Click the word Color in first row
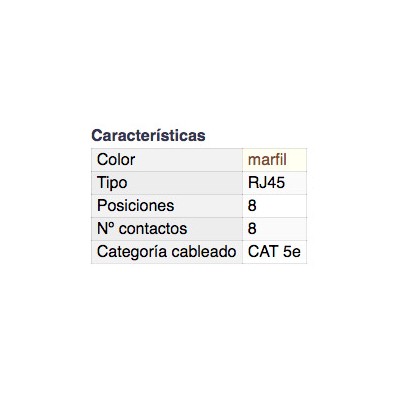This screenshot has height=400, width=400. coord(116,160)
